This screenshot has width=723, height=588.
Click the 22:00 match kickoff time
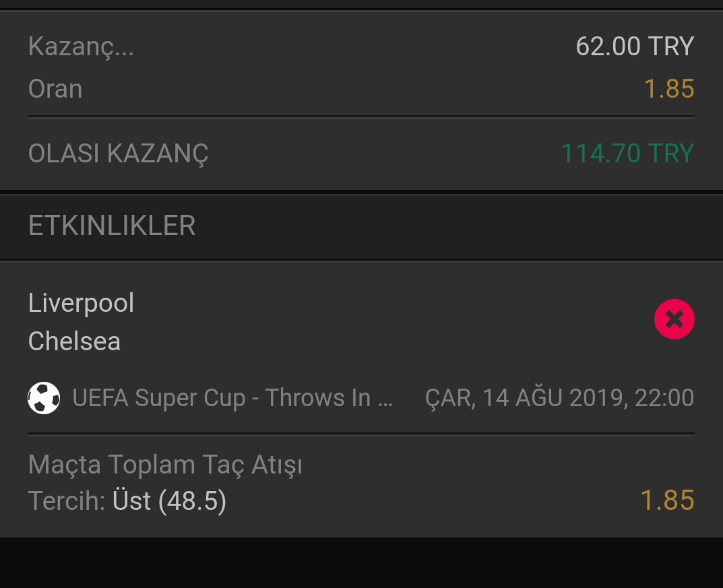[x=664, y=398]
